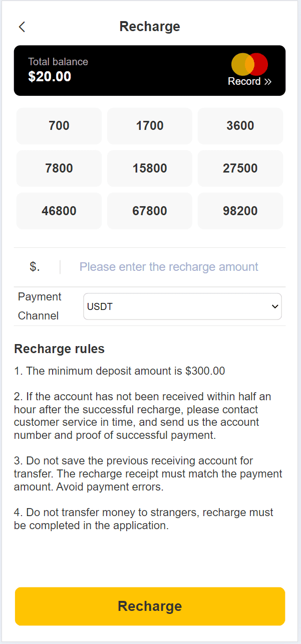Viewport: 301px width, 644px height.
Task: Click the Total balance $20.00 amount
Action: point(50,77)
